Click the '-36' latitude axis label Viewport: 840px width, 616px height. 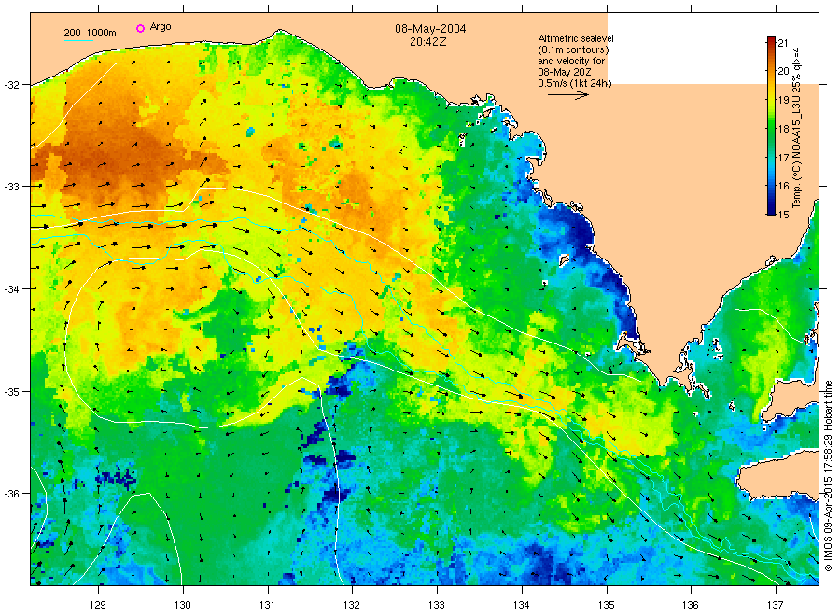tap(11, 494)
